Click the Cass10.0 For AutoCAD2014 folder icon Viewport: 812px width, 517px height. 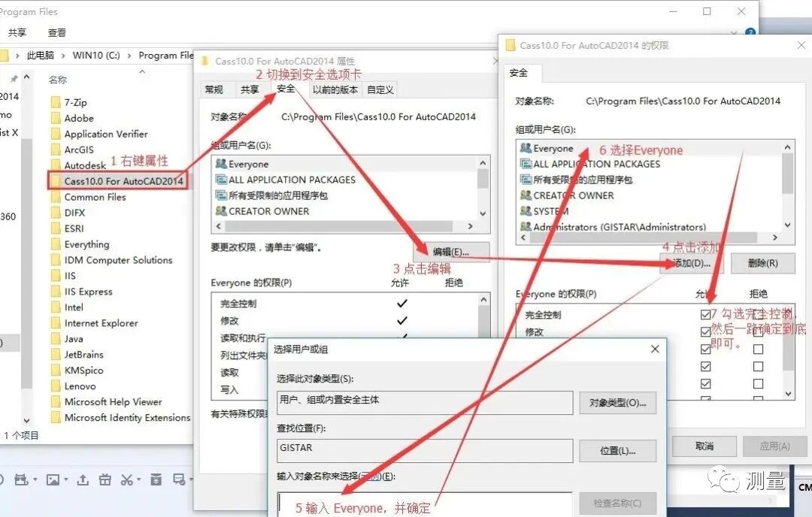click(56, 181)
